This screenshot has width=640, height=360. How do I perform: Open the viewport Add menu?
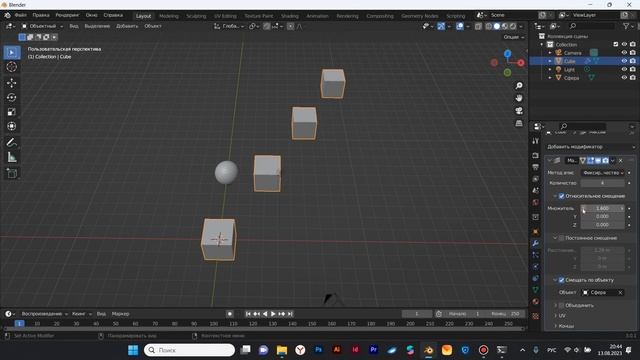pos(127,26)
